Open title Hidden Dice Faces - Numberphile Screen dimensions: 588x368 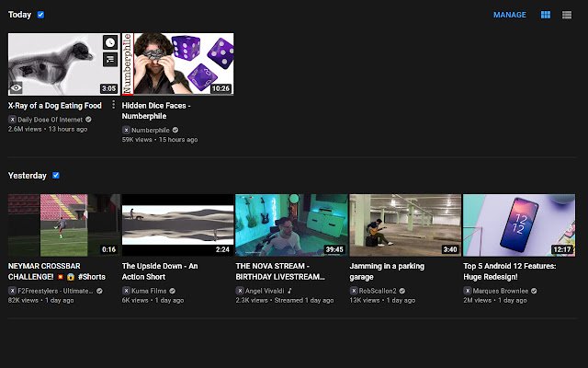tap(156, 110)
